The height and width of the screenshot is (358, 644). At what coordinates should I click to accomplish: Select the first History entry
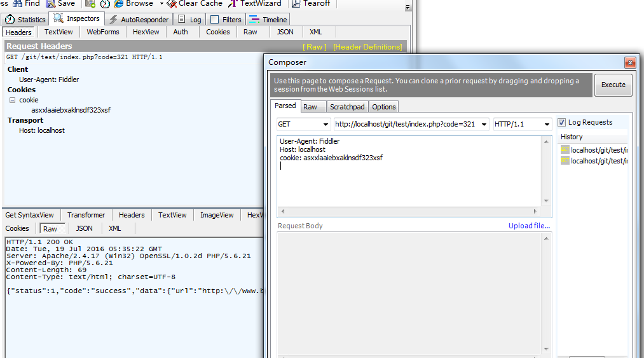(594, 150)
